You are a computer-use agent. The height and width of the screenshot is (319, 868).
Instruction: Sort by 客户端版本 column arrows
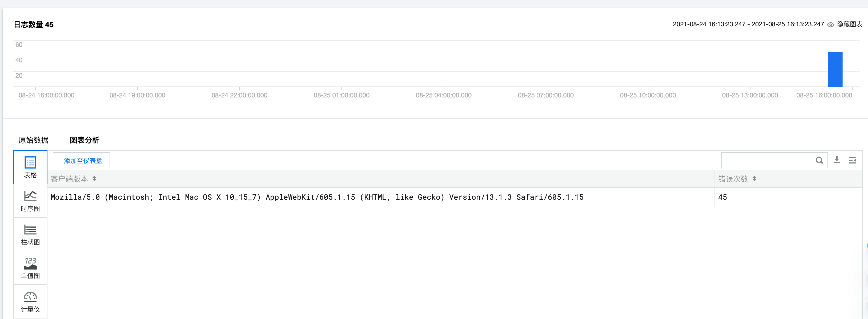[x=94, y=179]
